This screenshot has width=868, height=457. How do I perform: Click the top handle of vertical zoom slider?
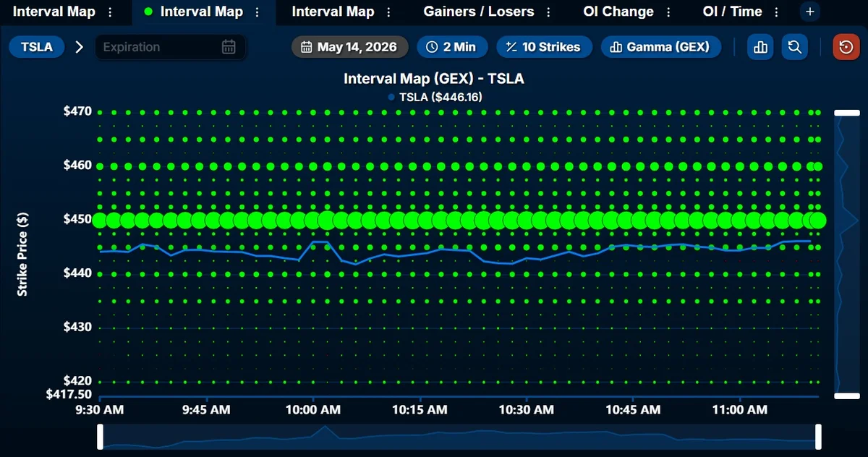pos(847,113)
